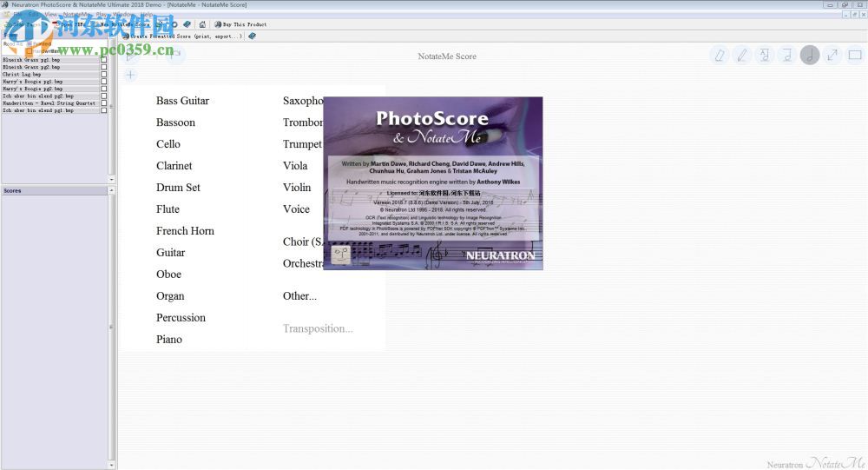This screenshot has width=868, height=470.
Task: Click the blue book help icon in top toolbar
Action: tap(187, 24)
